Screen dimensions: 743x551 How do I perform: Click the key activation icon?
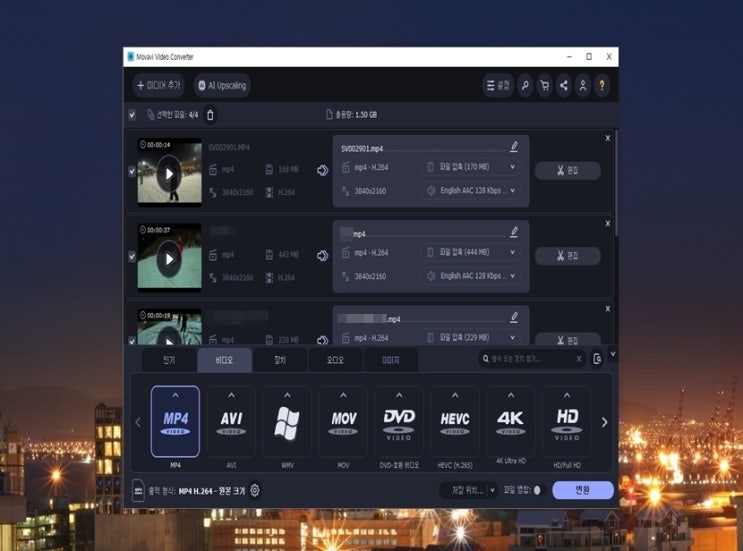pos(525,85)
